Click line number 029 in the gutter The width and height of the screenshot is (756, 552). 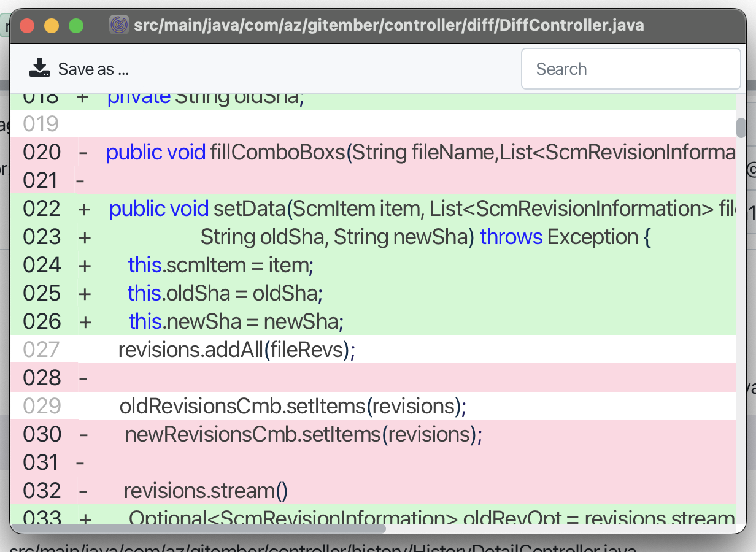tap(42, 406)
